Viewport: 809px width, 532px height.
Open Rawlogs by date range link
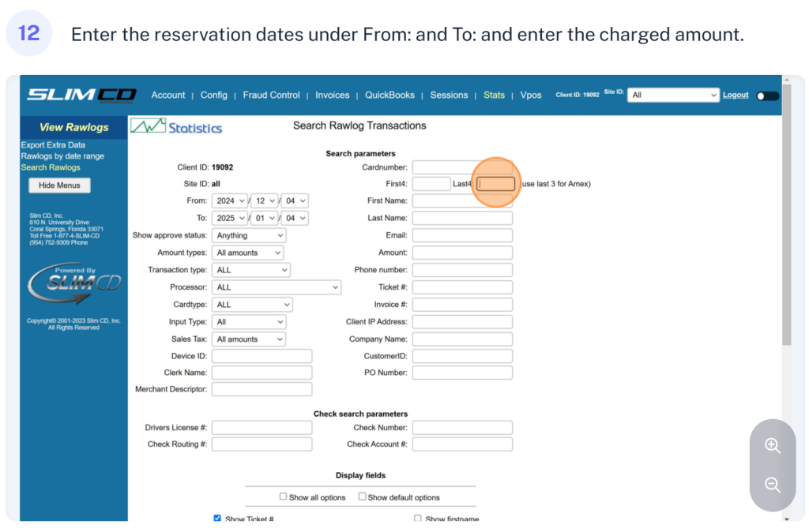coord(62,156)
